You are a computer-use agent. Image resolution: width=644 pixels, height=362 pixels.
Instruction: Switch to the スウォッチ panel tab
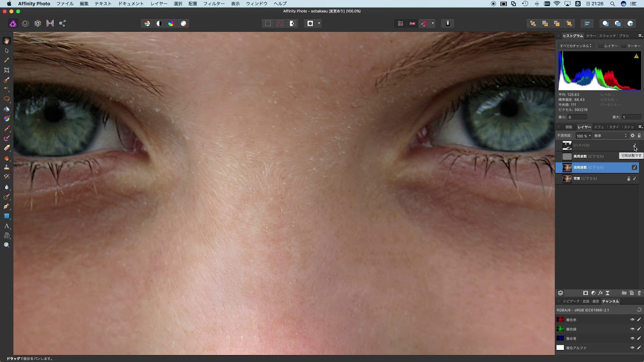(607, 36)
